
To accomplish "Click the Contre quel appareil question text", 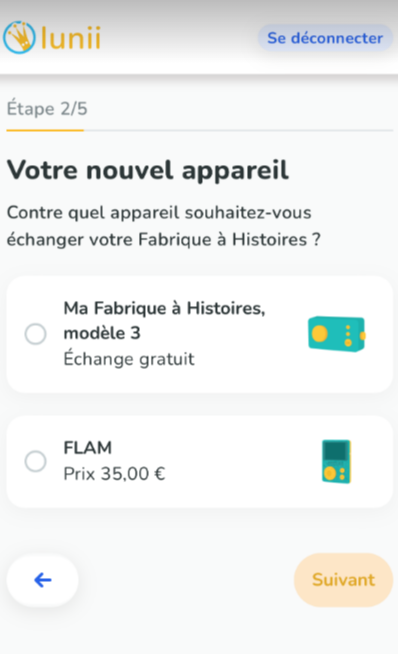I will pos(163,226).
